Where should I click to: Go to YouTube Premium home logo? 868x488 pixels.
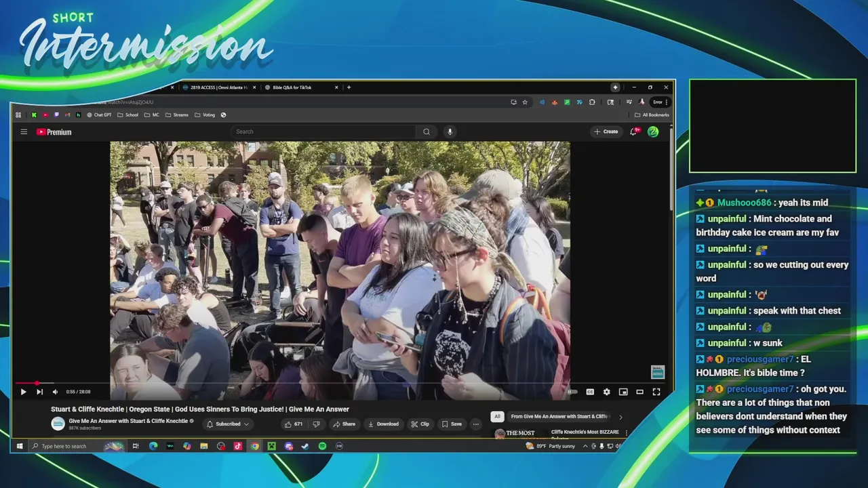(x=54, y=132)
